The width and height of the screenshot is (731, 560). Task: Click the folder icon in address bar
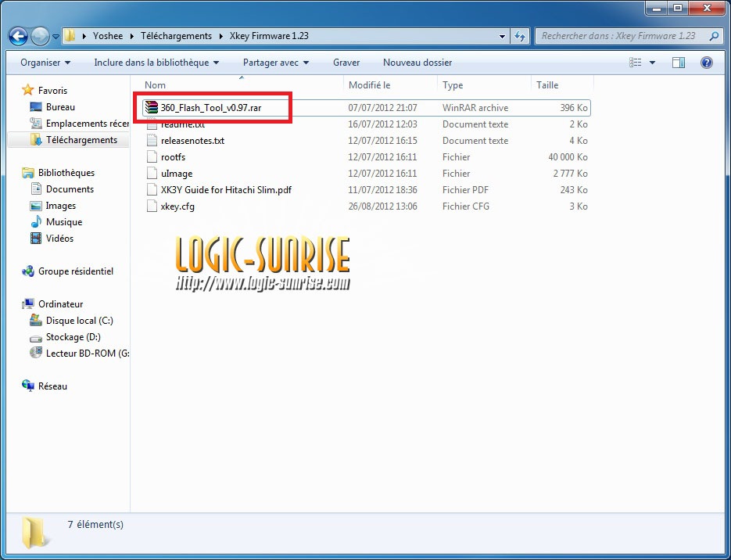(x=70, y=36)
